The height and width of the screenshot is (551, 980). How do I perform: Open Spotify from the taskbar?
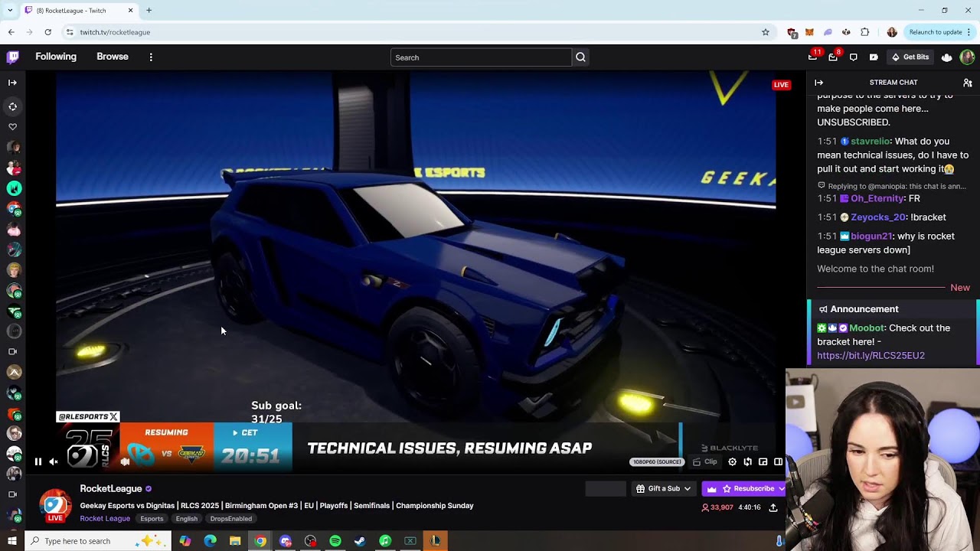tap(335, 541)
